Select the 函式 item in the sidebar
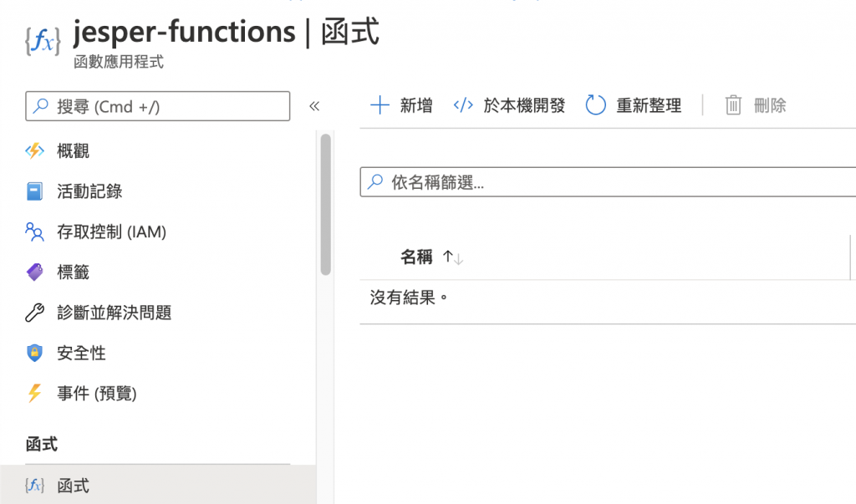Viewport: 856px width, 504px height. tap(158, 485)
